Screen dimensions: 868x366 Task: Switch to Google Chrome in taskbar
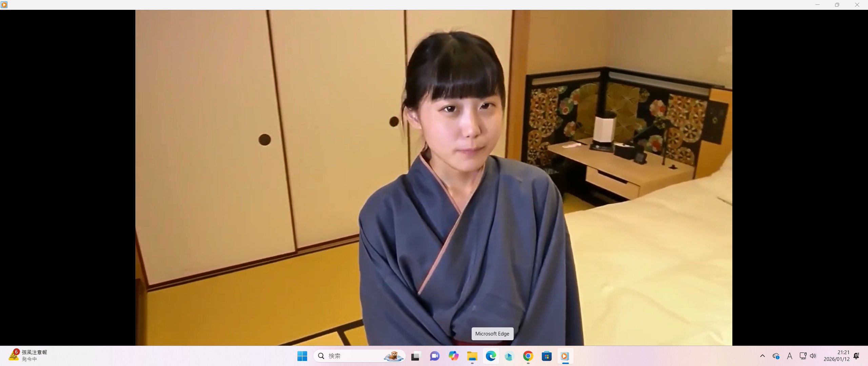[x=528, y=356]
